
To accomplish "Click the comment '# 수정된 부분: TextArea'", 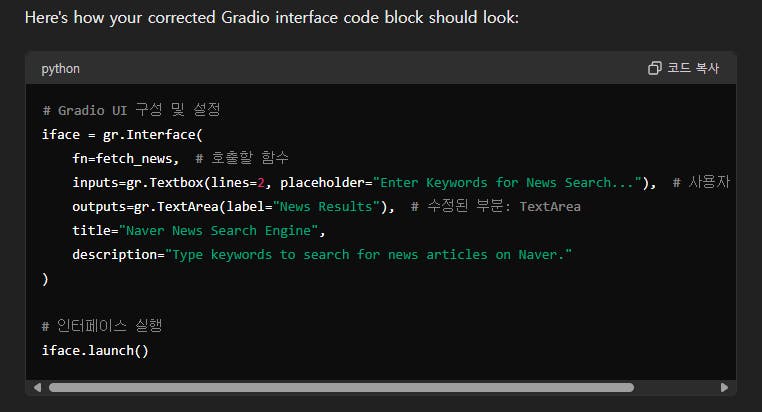I will pyautogui.click(x=496, y=206).
